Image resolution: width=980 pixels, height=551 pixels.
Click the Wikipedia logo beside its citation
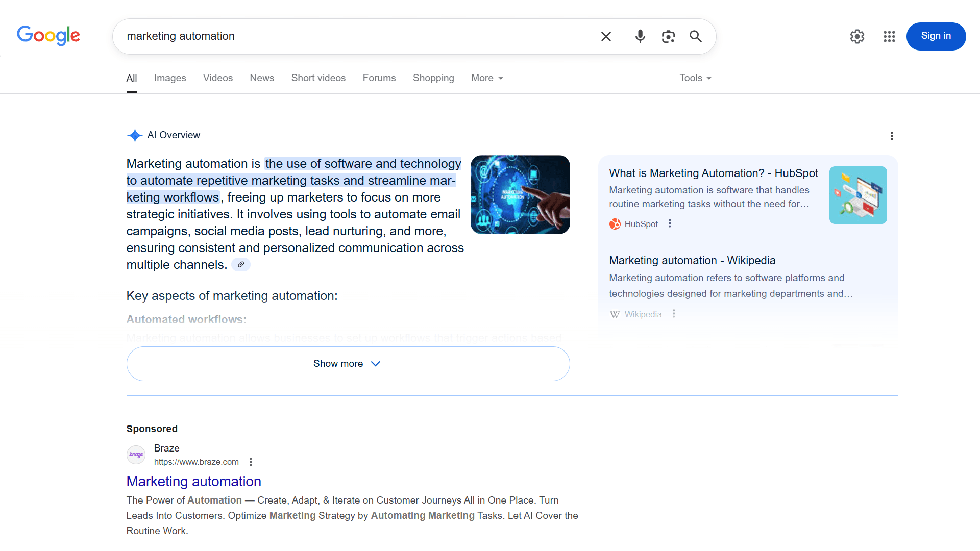[x=615, y=314]
